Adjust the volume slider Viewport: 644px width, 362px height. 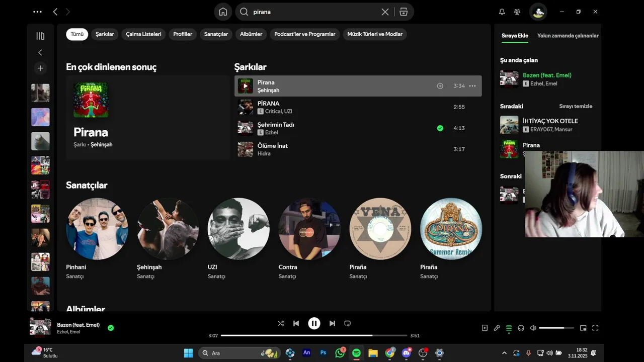tap(556, 328)
